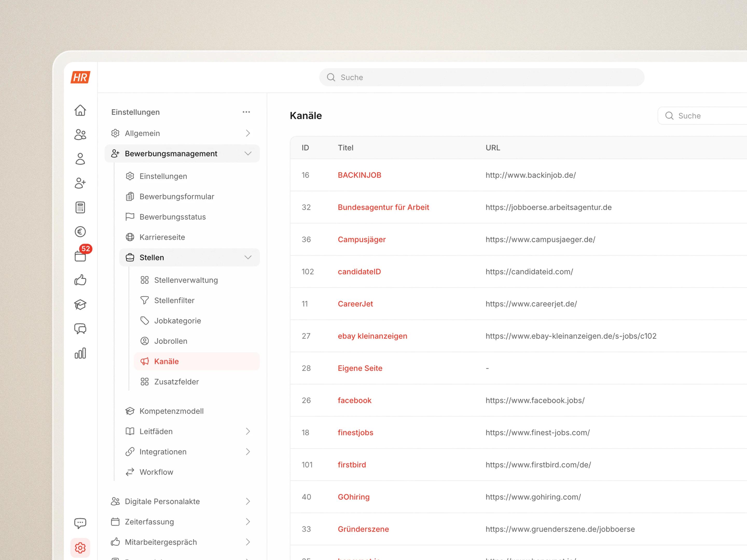This screenshot has height=560, width=747.
Task: Click the global Suche field at top
Action: [482, 77]
